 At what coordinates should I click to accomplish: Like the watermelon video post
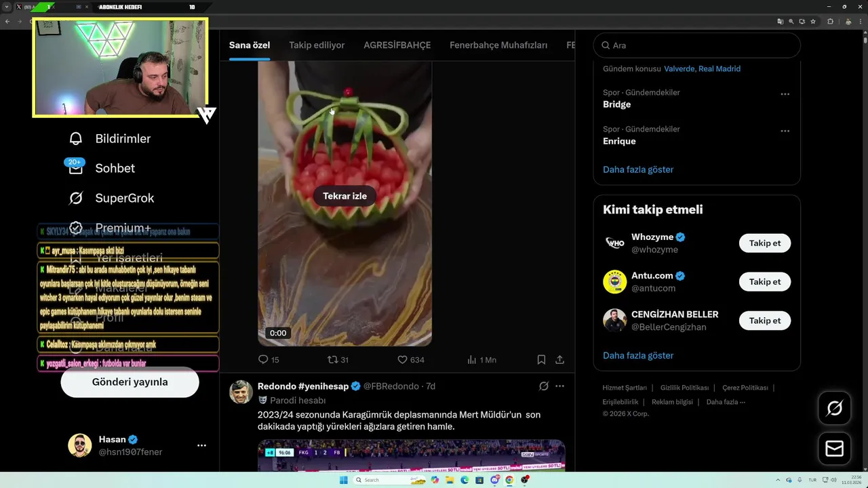[x=410, y=360]
